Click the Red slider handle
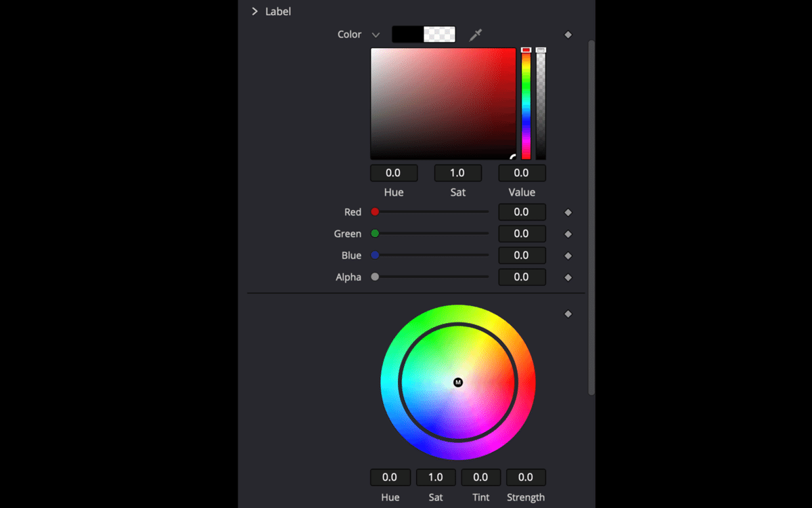This screenshot has width=812, height=508. 375,212
